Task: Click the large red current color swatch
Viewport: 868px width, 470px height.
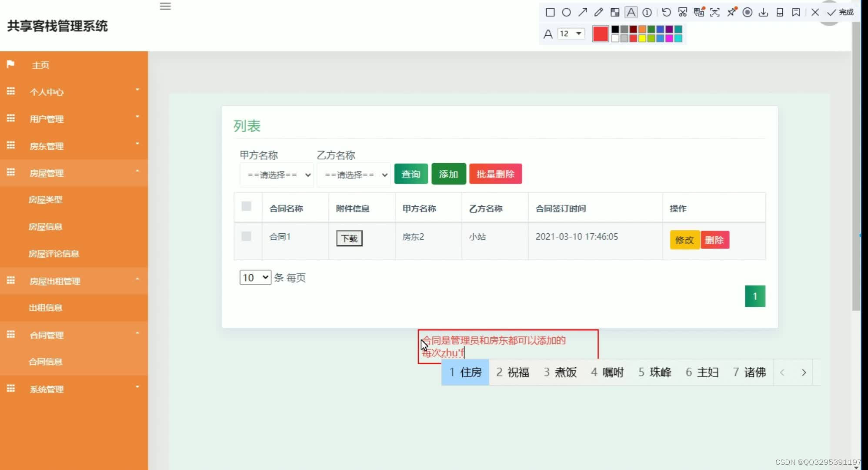Action: pos(601,34)
